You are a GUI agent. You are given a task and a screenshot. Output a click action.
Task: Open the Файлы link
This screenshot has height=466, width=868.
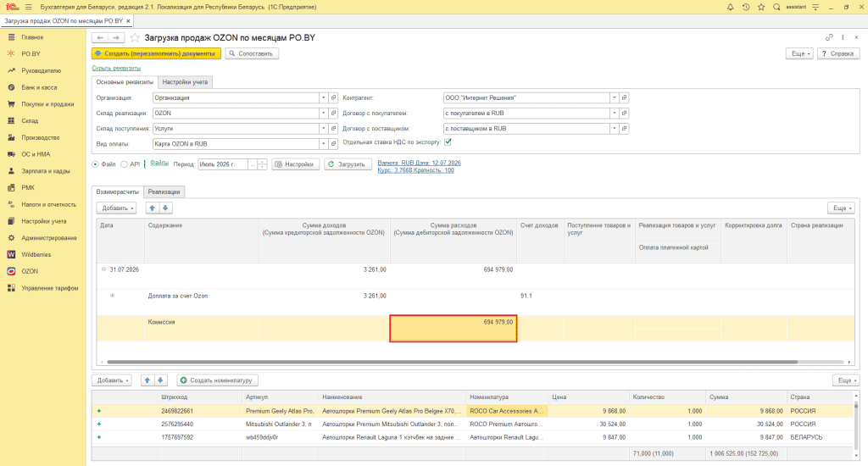coord(159,164)
